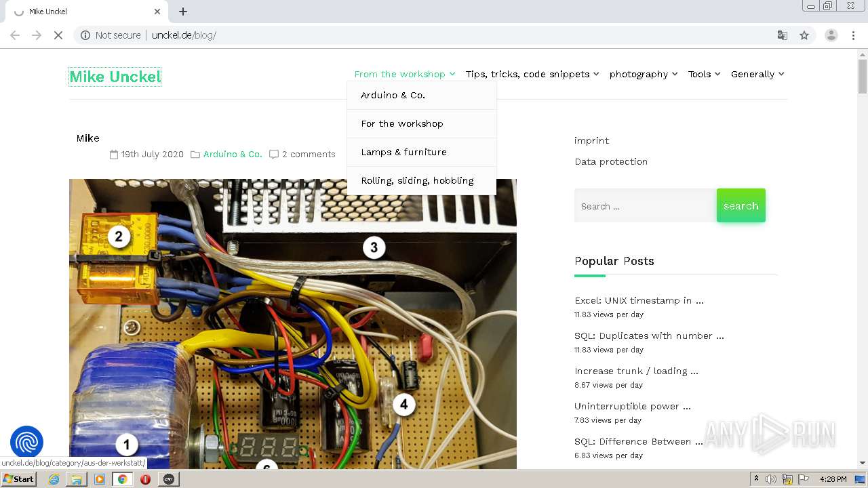Focus the Search input field
The image size is (868, 488).
(x=646, y=205)
